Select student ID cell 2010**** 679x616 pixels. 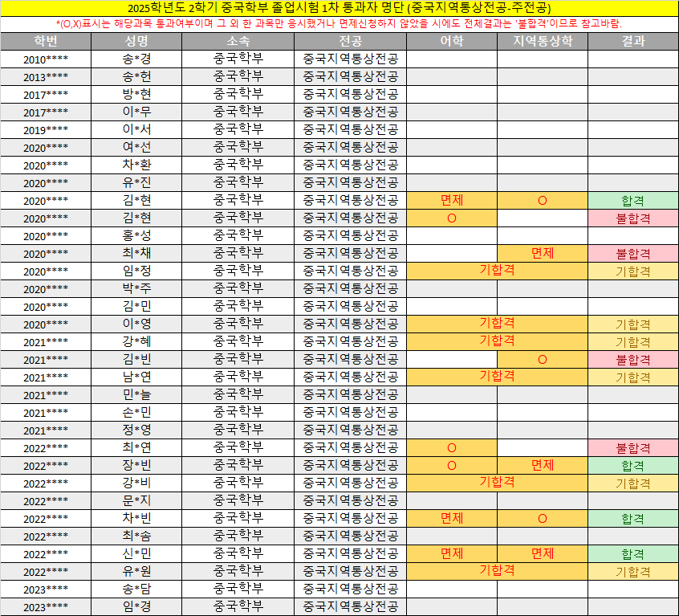pyautogui.click(x=46, y=59)
